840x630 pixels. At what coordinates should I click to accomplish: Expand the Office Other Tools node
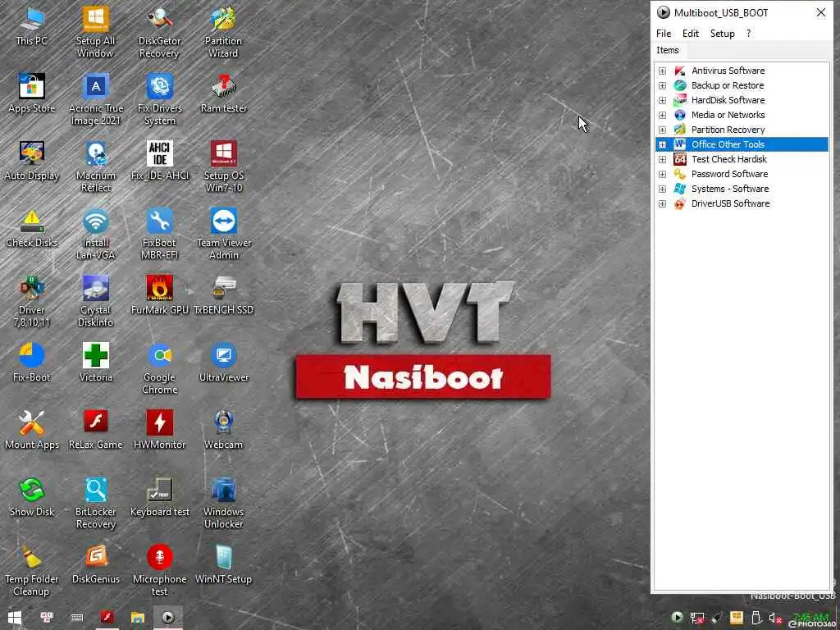(662, 144)
